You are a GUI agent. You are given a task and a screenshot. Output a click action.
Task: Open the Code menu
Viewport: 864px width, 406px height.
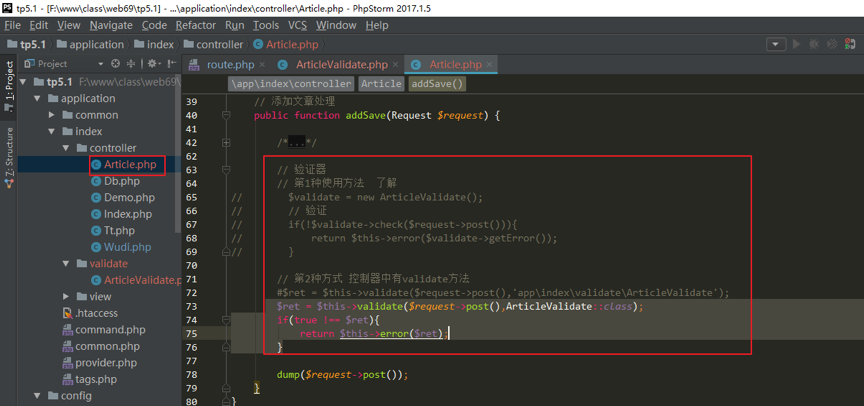tap(154, 25)
